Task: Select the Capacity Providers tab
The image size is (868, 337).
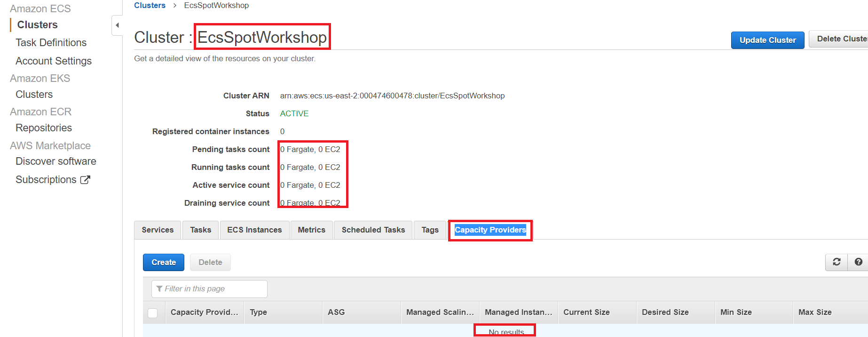Action: pyautogui.click(x=490, y=230)
